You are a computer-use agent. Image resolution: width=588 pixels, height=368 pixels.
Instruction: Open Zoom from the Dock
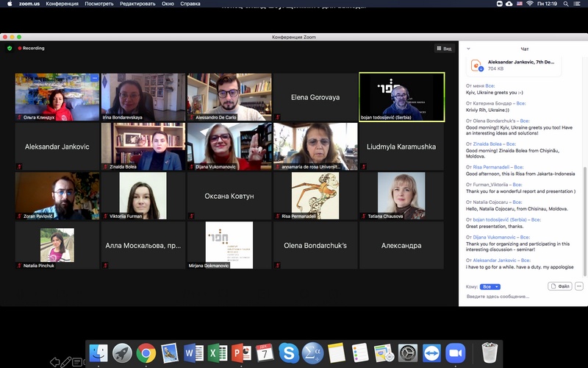[456, 353]
